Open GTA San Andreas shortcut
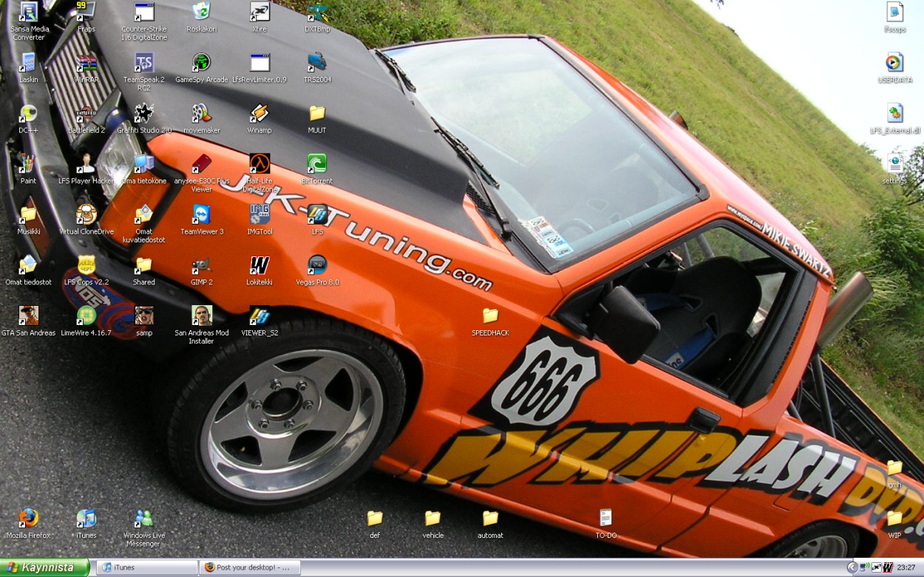Viewport: 924px width, 577px height. [29, 316]
